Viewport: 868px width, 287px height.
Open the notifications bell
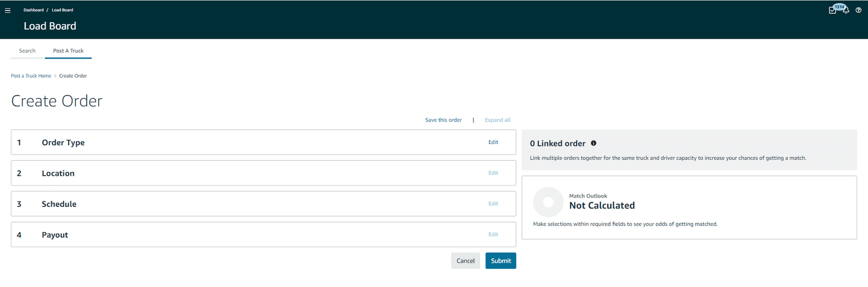tap(846, 10)
